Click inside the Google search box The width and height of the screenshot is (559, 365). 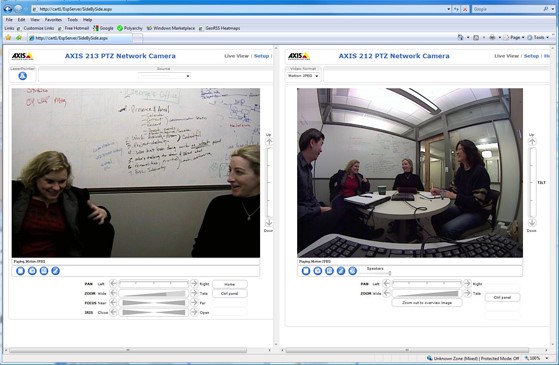click(507, 9)
